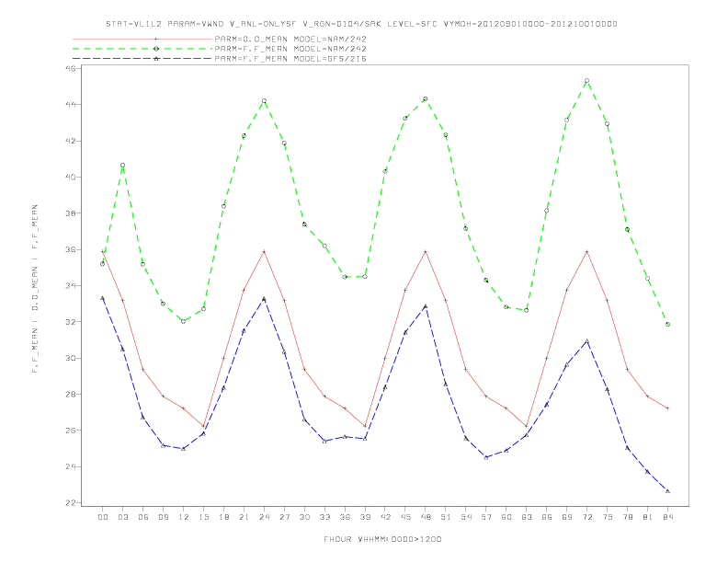This screenshot has height=563, width=728.
Task: Click the green dashed legend line sample
Action: pyautogui.click(x=142, y=49)
